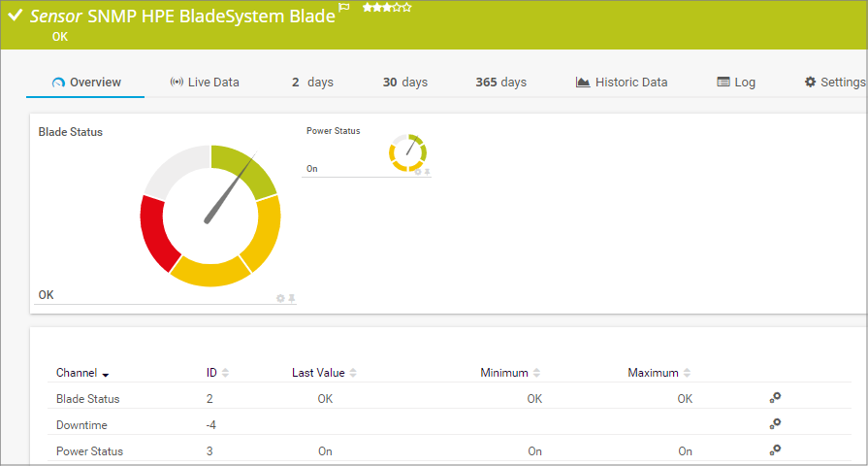This screenshot has height=466, width=868.
Task: Click the gear icon under Power Status gauge
Action: pos(418,172)
